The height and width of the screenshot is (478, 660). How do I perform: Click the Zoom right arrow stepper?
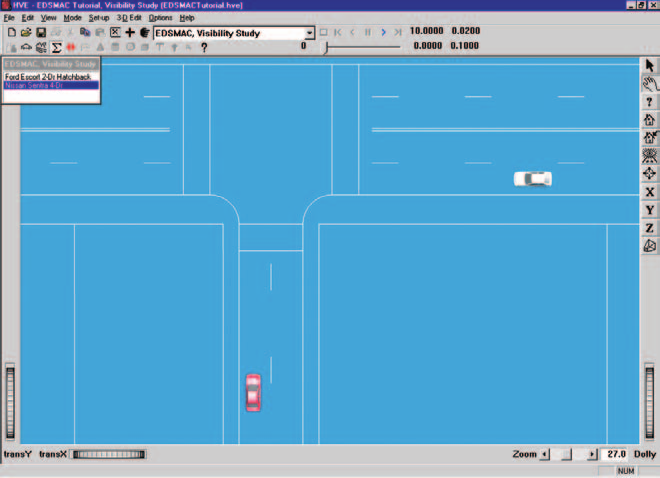[592, 454]
